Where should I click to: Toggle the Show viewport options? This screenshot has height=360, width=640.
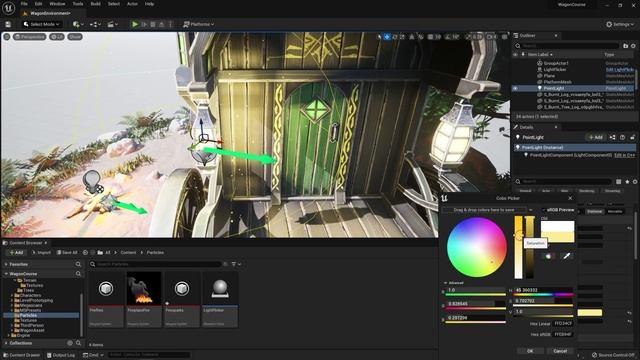(x=75, y=37)
